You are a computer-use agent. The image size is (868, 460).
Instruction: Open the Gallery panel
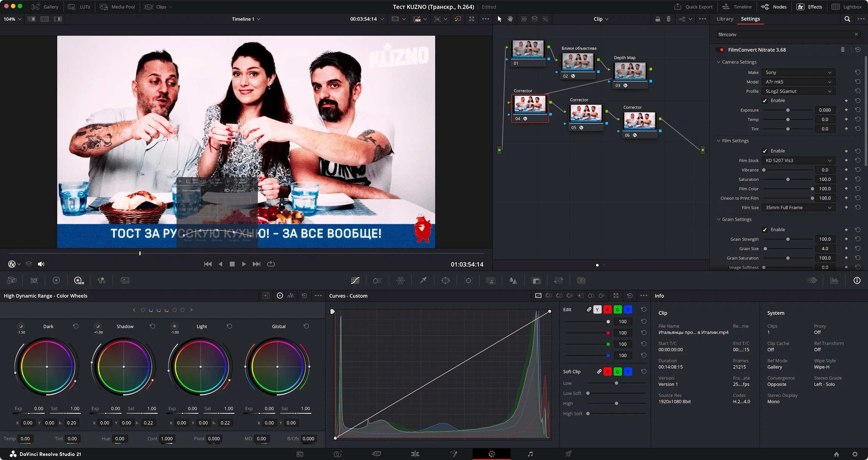coord(45,7)
